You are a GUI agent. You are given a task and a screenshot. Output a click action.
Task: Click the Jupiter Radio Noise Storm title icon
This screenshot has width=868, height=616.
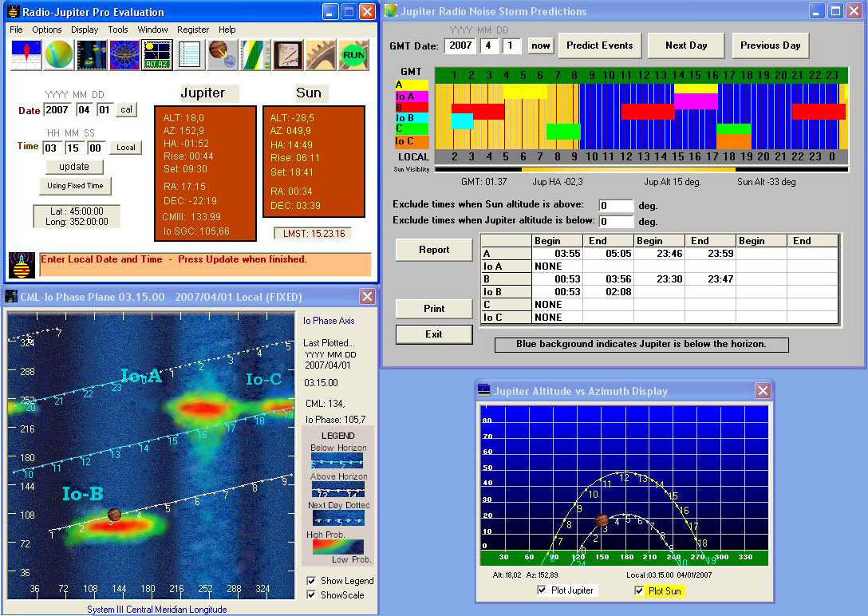[392, 10]
